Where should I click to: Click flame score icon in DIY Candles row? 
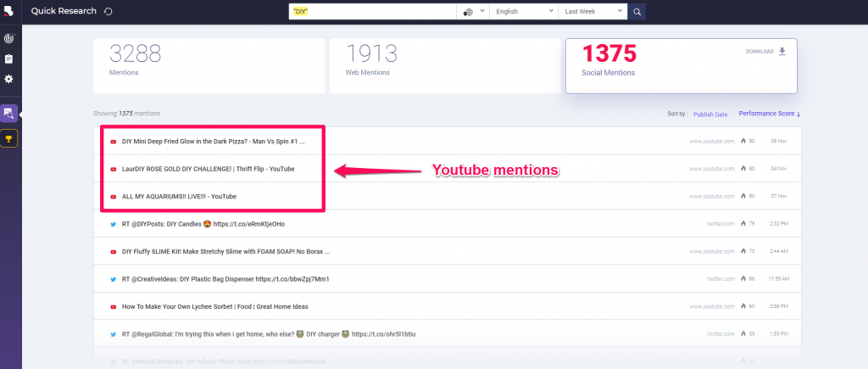coord(743,223)
